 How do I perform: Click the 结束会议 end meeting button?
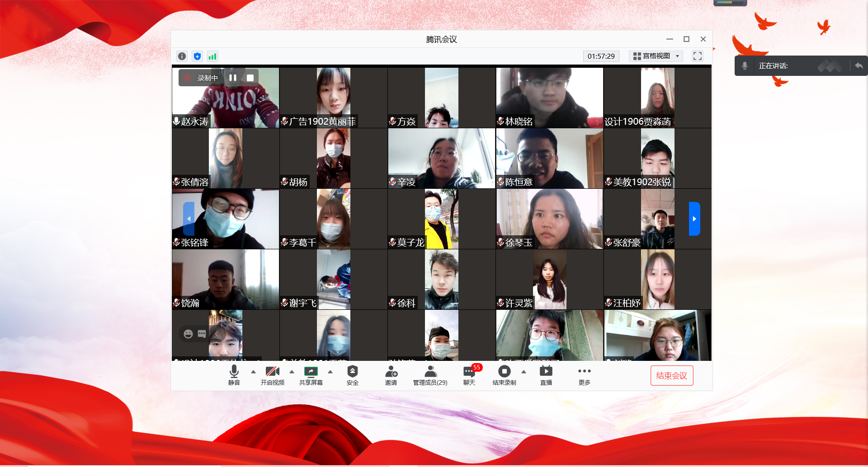click(671, 376)
